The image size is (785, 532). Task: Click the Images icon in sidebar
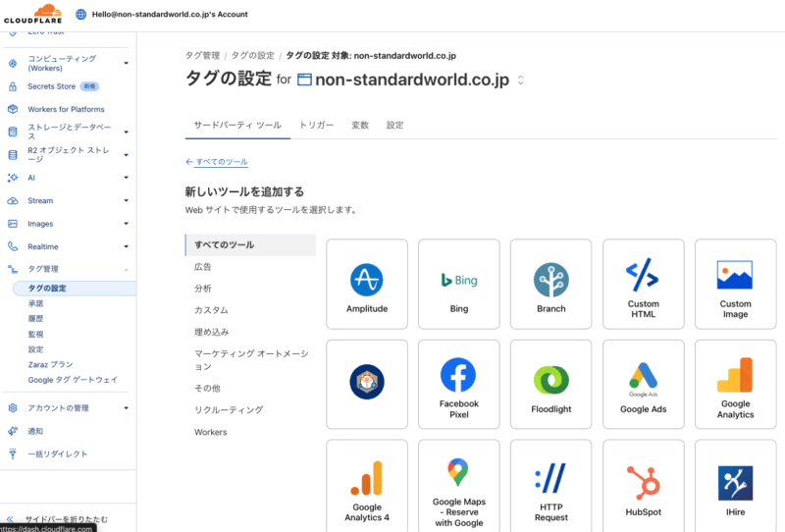pos(13,224)
